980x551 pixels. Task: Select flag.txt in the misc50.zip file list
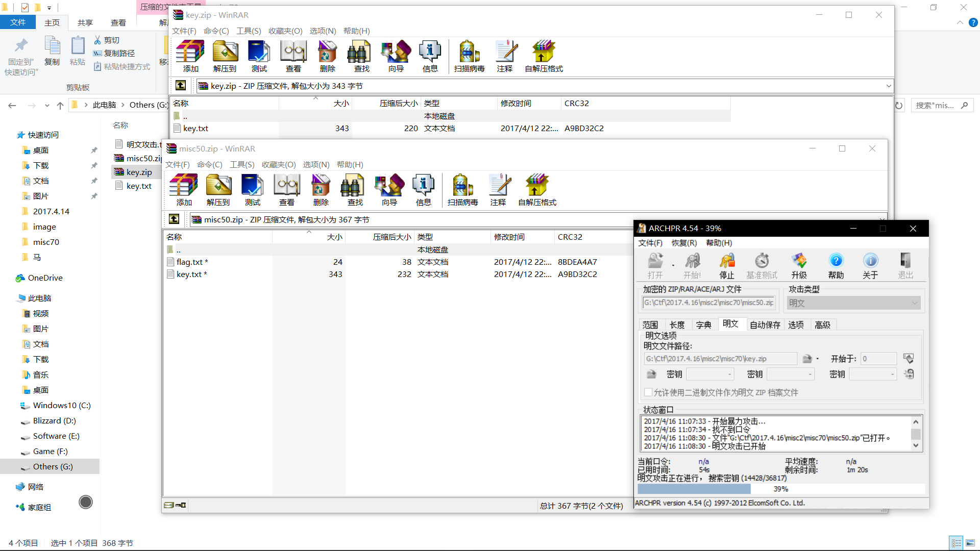tap(189, 262)
